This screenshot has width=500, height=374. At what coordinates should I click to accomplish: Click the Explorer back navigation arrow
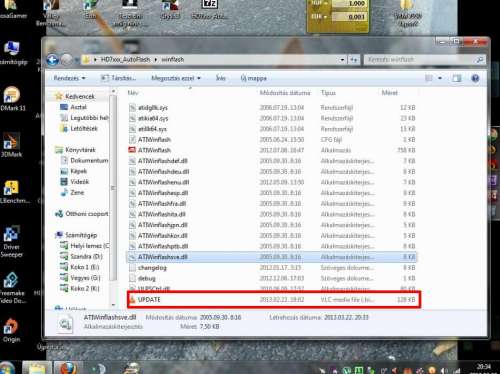click(53, 60)
